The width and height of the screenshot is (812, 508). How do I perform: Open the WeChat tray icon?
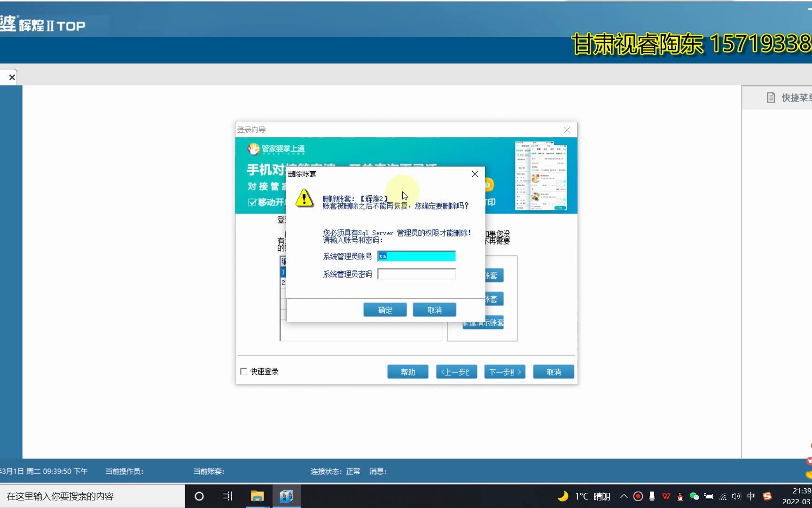694,496
